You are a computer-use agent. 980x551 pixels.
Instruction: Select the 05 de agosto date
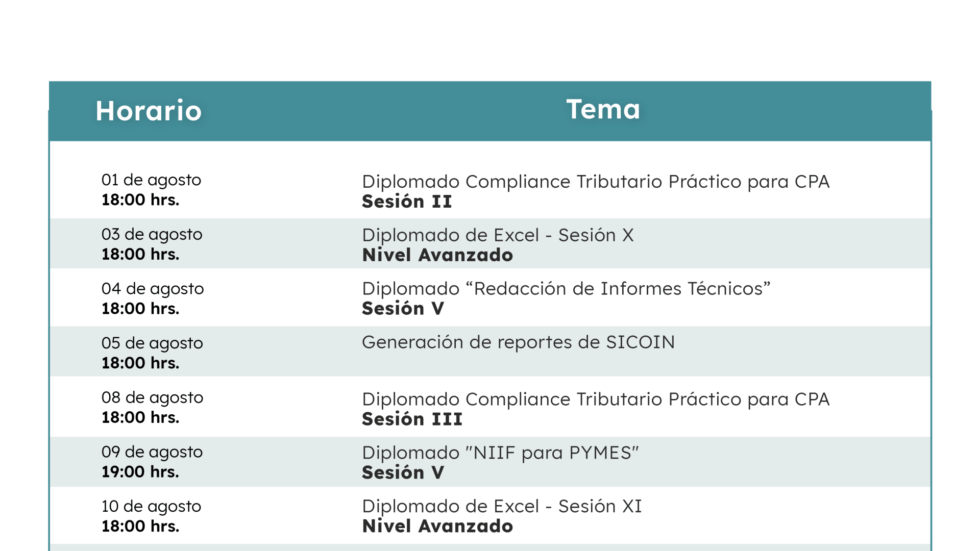(152, 343)
